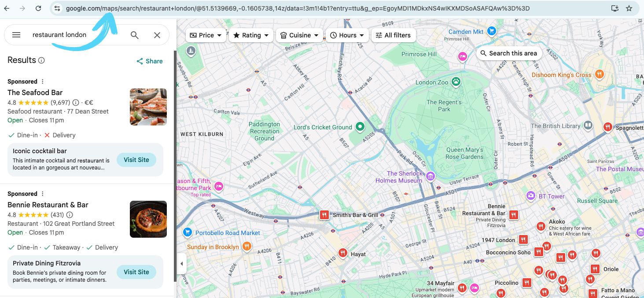Collapse the side panel arrow
This screenshot has height=298, width=644.
click(x=181, y=264)
